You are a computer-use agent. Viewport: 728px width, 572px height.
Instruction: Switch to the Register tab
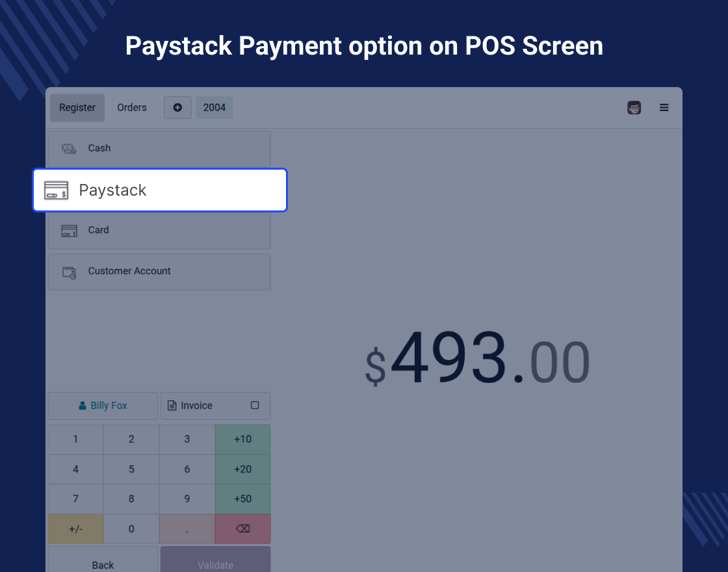coord(77,108)
